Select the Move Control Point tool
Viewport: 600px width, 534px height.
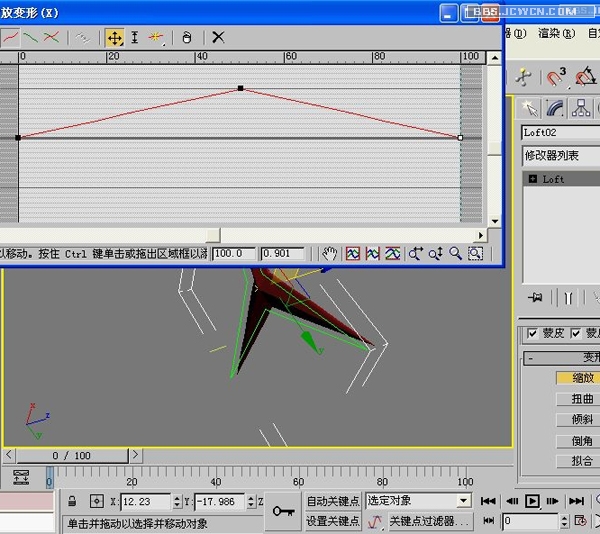click(114, 38)
